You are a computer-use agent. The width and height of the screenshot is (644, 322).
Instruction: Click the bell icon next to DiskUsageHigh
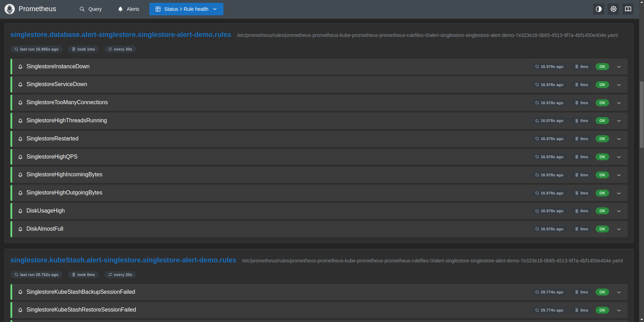(x=20, y=211)
